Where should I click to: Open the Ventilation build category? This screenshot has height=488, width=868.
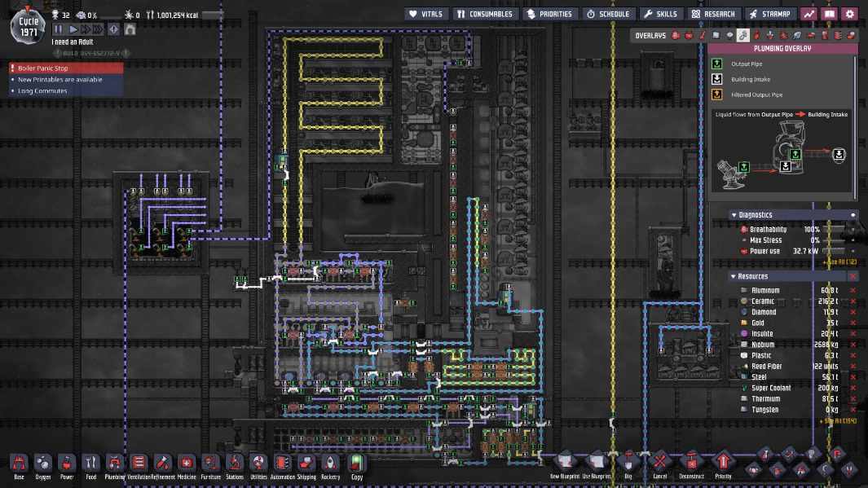(139, 467)
